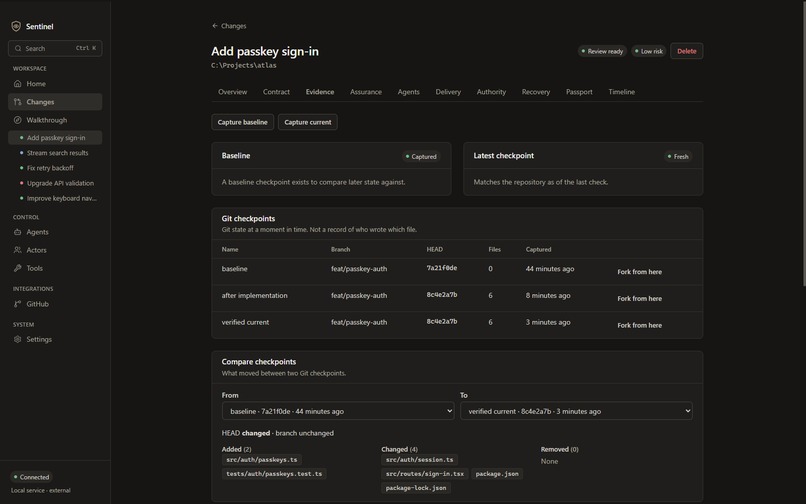This screenshot has height=504, width=806.
Task: Switch to the Agents tab
Action: point(408,92)
